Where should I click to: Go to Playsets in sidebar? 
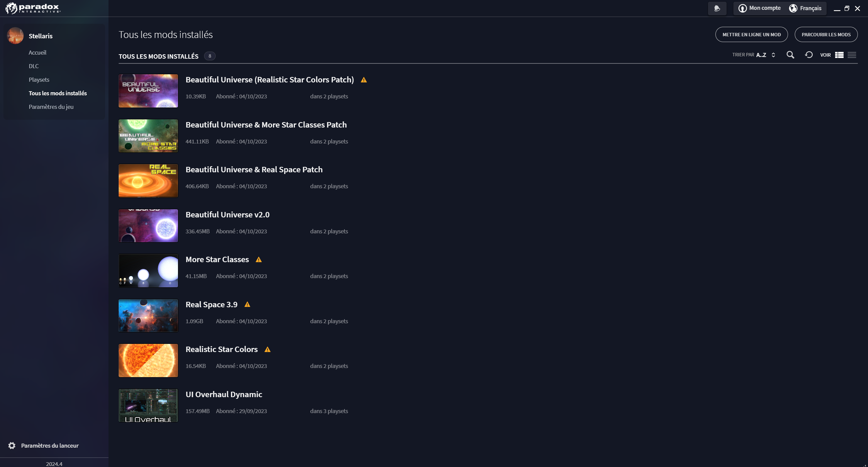(x=39, y=80)
